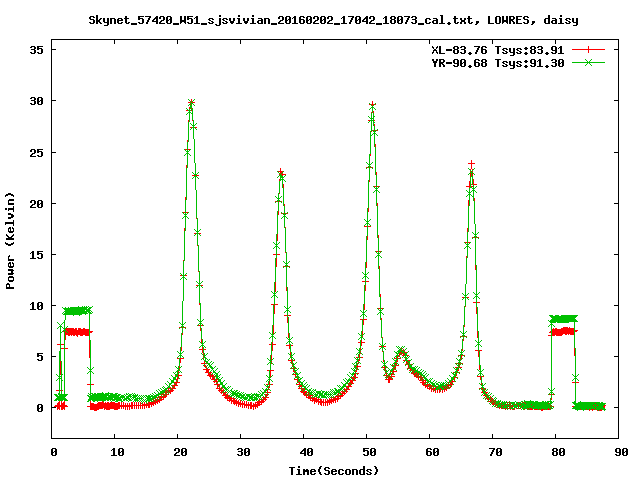This screenshot has height=480, width=640.
Task: Click the tip of the peak near 51 seconds
Action: click(x=372, y=105)
